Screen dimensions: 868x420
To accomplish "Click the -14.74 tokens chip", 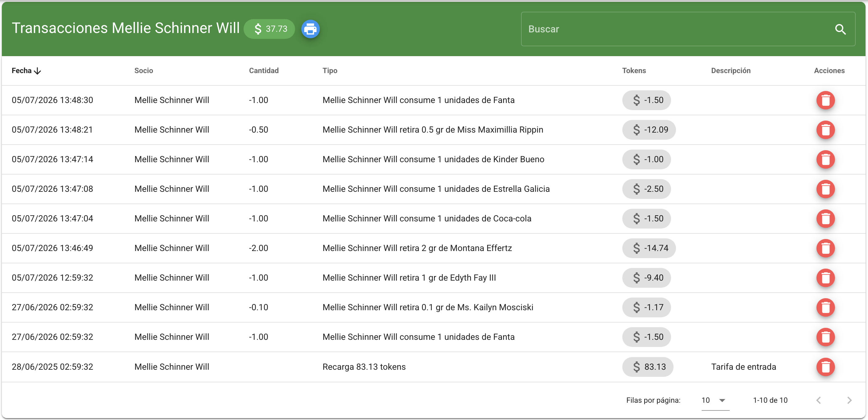I will pyautogui.click(x=649, y=248).
